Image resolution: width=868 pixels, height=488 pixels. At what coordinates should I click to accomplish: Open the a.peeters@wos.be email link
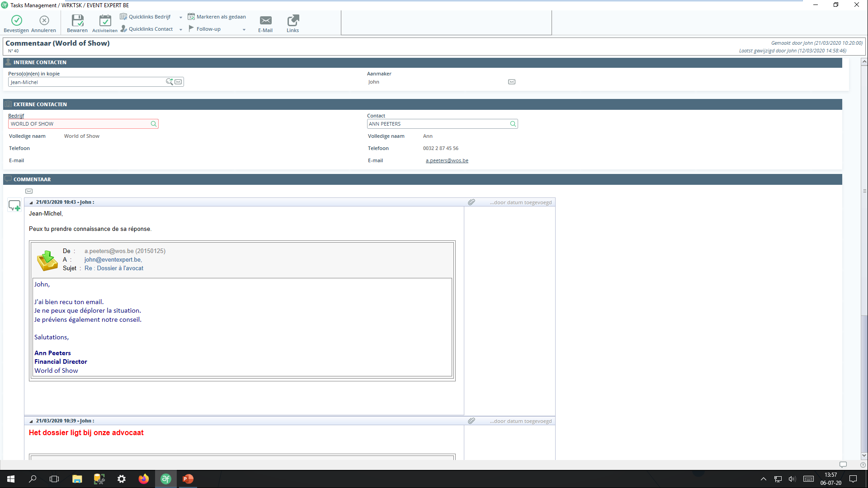(x=447, y=160)
